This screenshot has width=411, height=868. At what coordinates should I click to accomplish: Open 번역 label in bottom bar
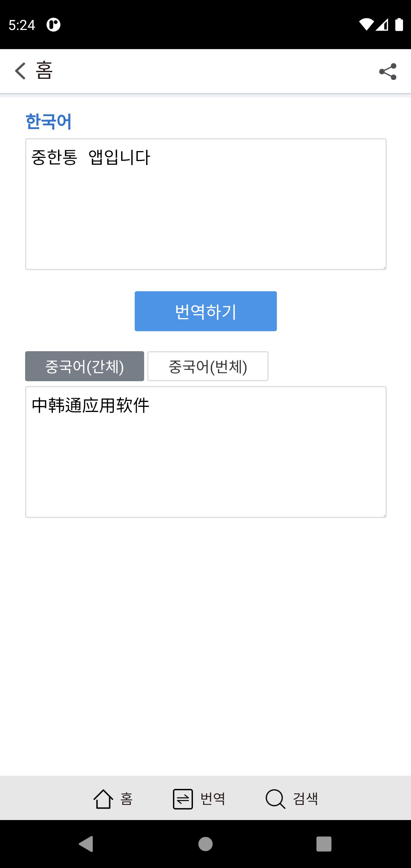[213, 799]
